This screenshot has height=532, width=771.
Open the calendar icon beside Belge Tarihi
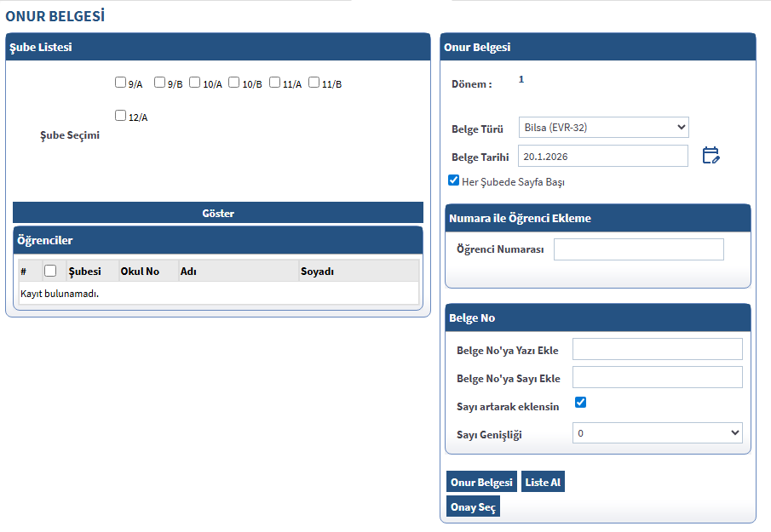(x=711, y=156)
